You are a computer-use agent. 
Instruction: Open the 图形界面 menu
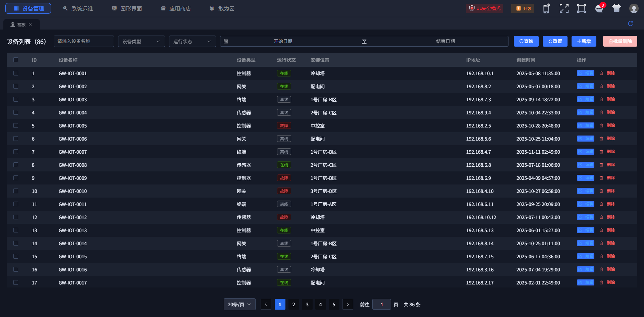[x=127, y=8]
